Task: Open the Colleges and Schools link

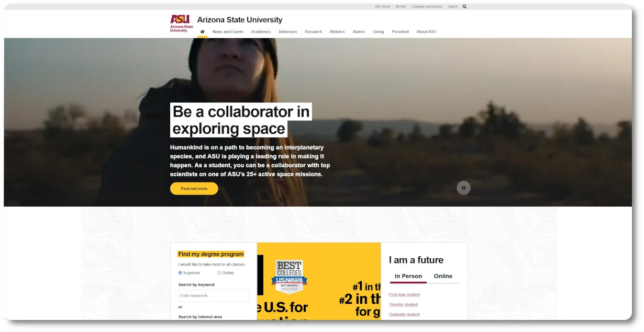Action: (427, 7)
